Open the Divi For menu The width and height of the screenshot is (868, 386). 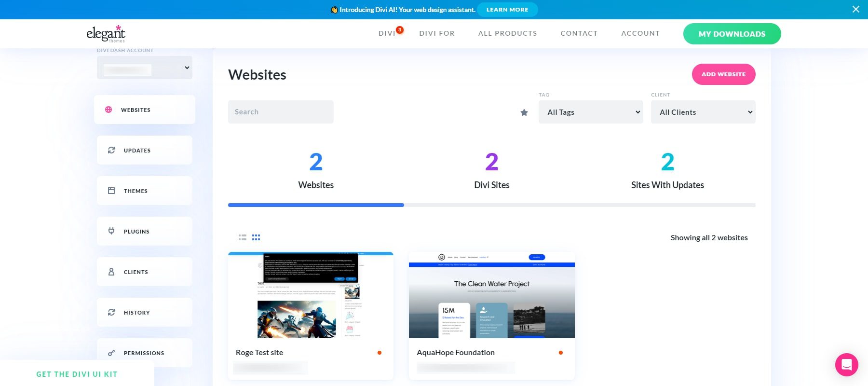tap(437, 33)
